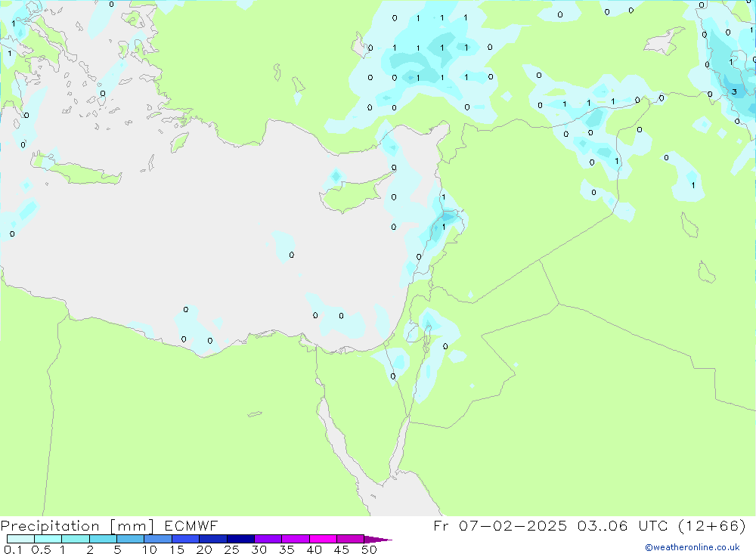Viewport: 756px width, 554px height.
Task: Click the 0.1–0.5 mm legend color swatch
Action: coord(20,539)
